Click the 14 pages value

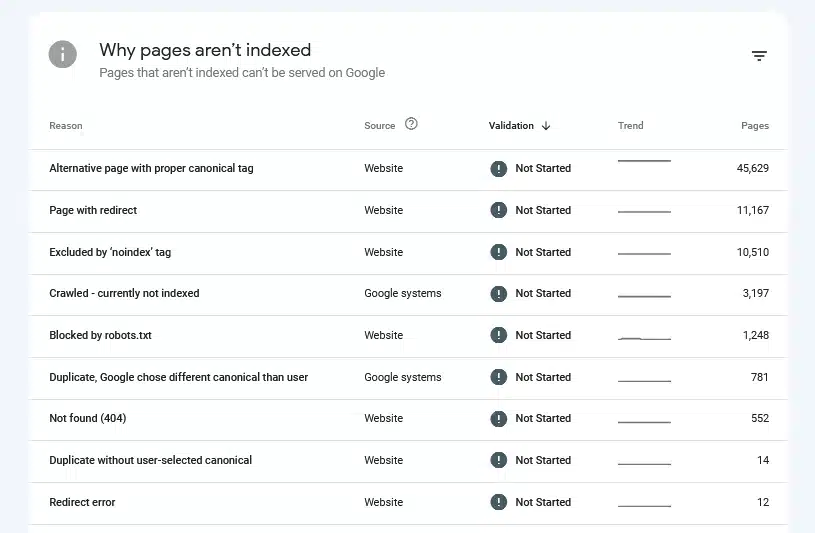pos(763,460)
